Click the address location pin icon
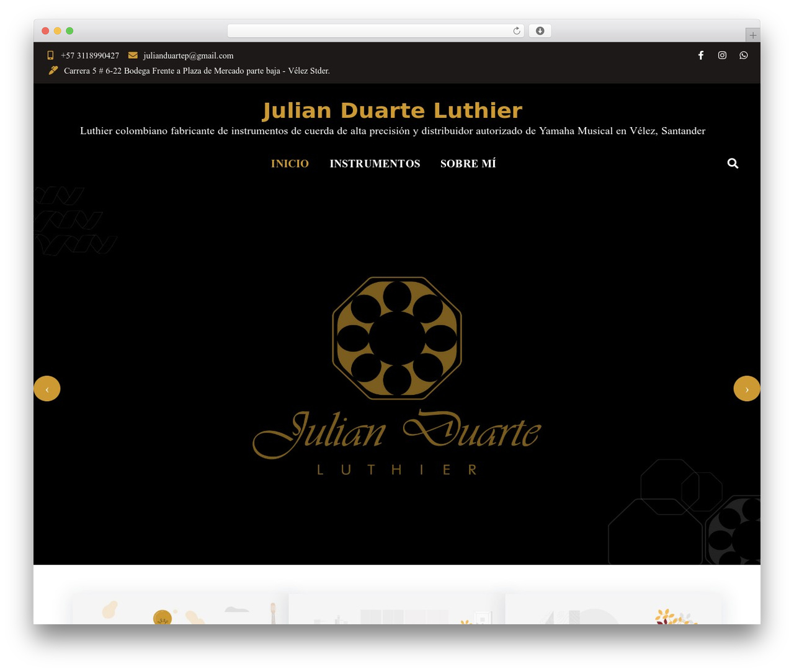The image size is (794, 672). tap(53, 70)
